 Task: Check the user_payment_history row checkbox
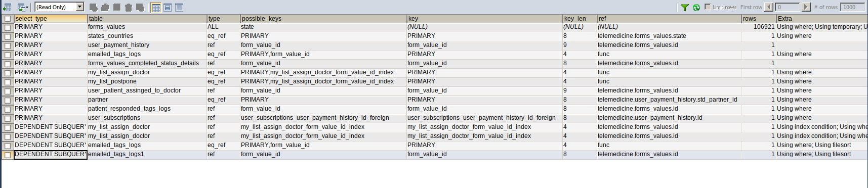[x=8, y=45]
